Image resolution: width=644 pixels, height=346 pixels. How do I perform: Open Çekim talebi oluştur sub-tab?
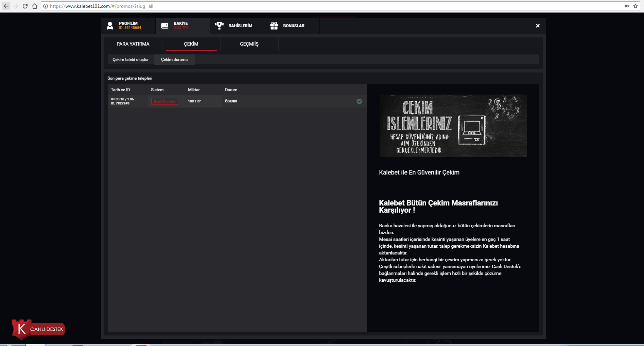(x=131, y=60)
